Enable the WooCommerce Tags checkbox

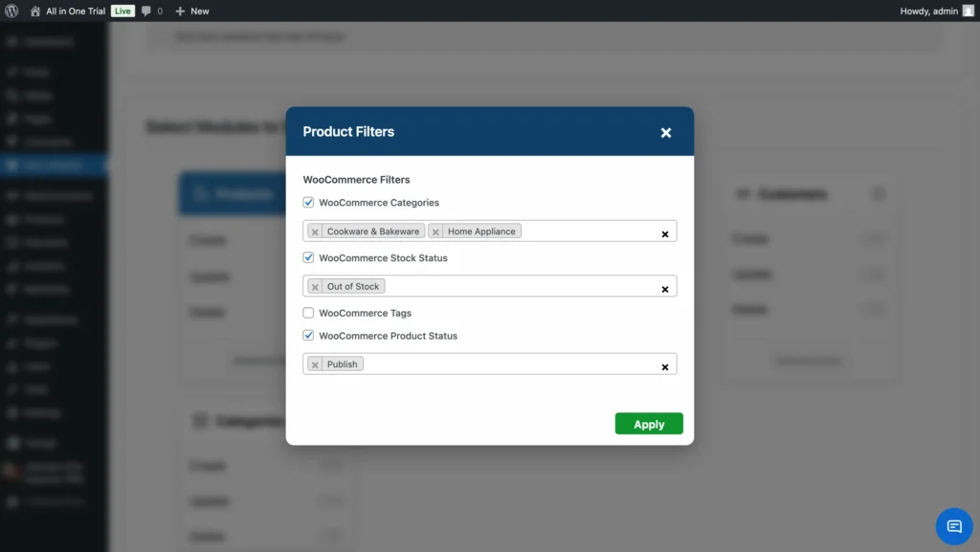(309, 313)
